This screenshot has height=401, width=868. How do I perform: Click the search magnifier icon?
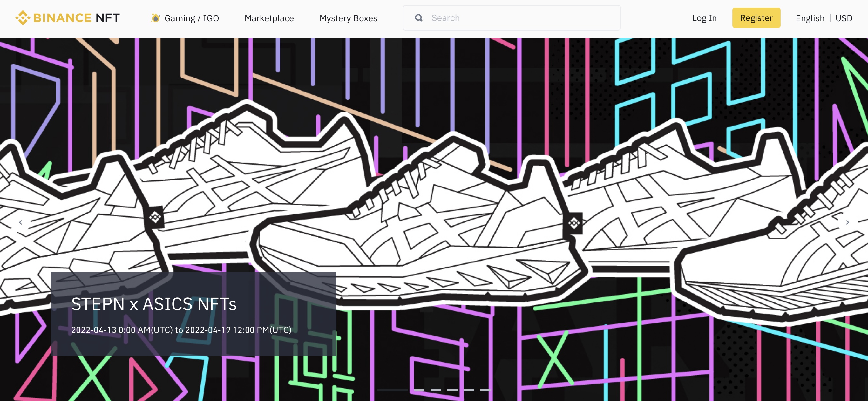pyautogui.click(x=418, y=18)
